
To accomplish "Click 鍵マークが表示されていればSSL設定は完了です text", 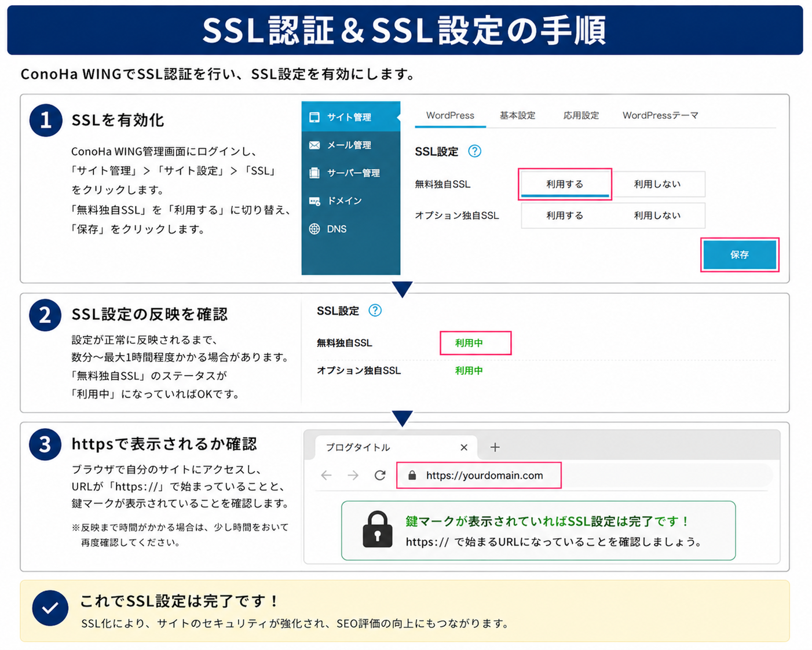I will pyautogui.click(x=547, y=521).
